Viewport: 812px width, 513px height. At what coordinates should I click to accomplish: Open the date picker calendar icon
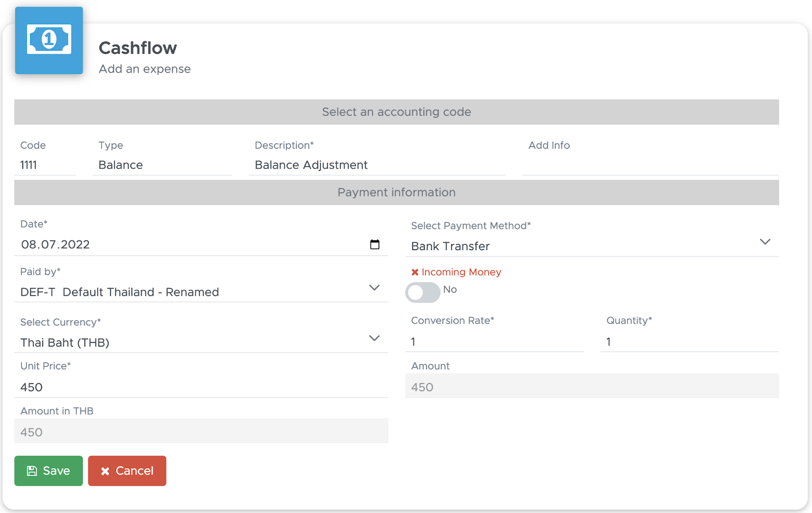click(375, 245)
